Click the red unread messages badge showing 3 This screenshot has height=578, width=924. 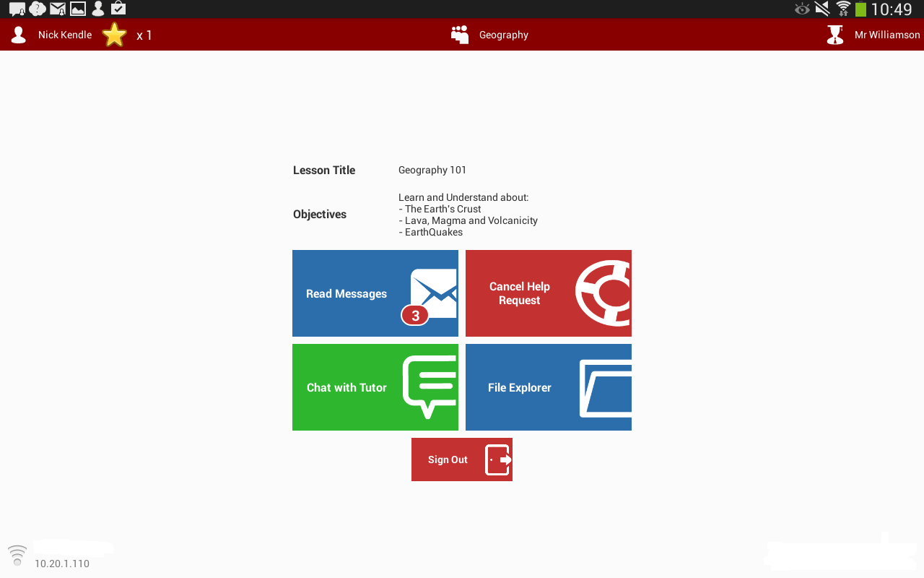click(415, 316)
